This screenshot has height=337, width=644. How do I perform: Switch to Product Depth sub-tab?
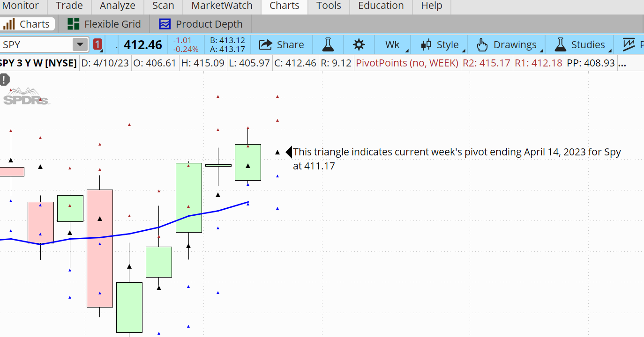coord(201,24)
